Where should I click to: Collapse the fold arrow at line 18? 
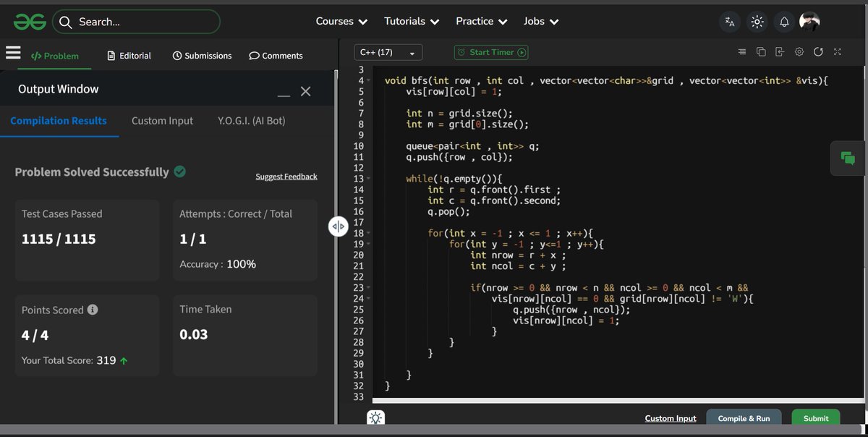point(369,233)
